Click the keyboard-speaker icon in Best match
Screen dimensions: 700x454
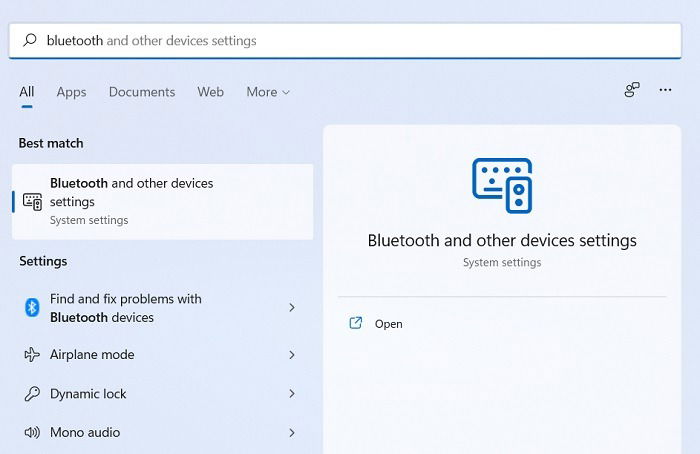click(x=32, y=202)
